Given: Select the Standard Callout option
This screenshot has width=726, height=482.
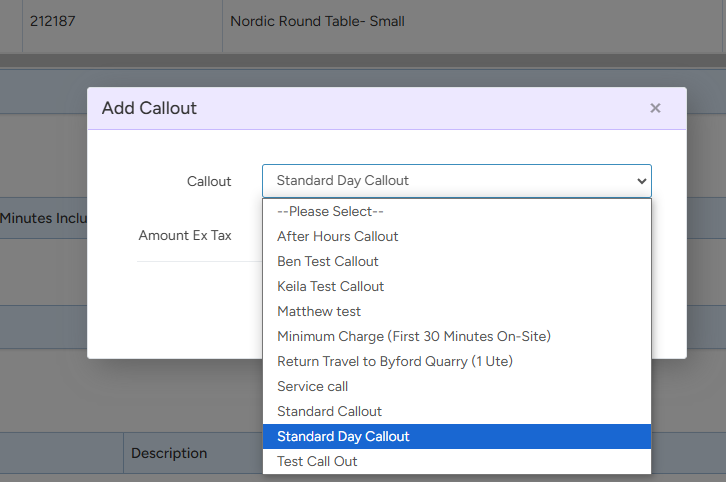Looking at the screenshot, I should 329,412.
